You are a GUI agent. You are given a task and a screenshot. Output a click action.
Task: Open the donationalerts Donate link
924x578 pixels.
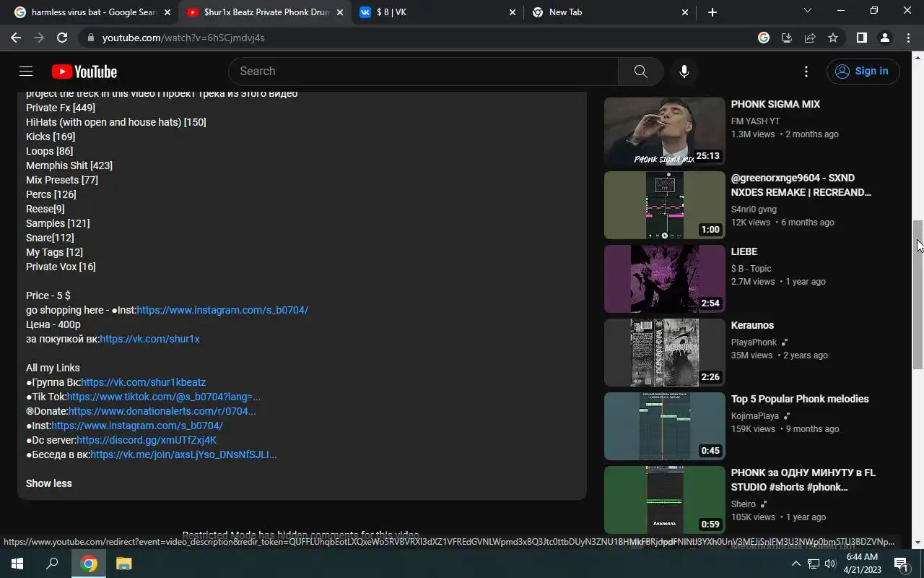coord(162,411)
